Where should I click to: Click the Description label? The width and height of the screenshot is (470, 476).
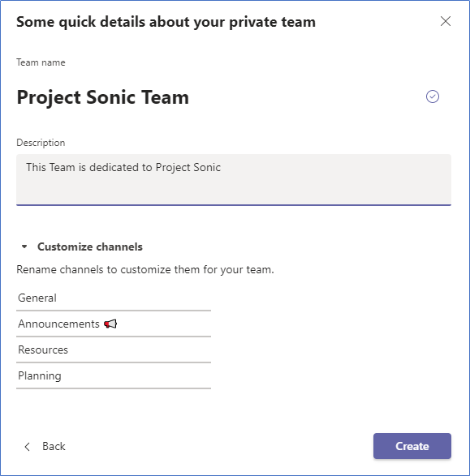click(41, 143)
